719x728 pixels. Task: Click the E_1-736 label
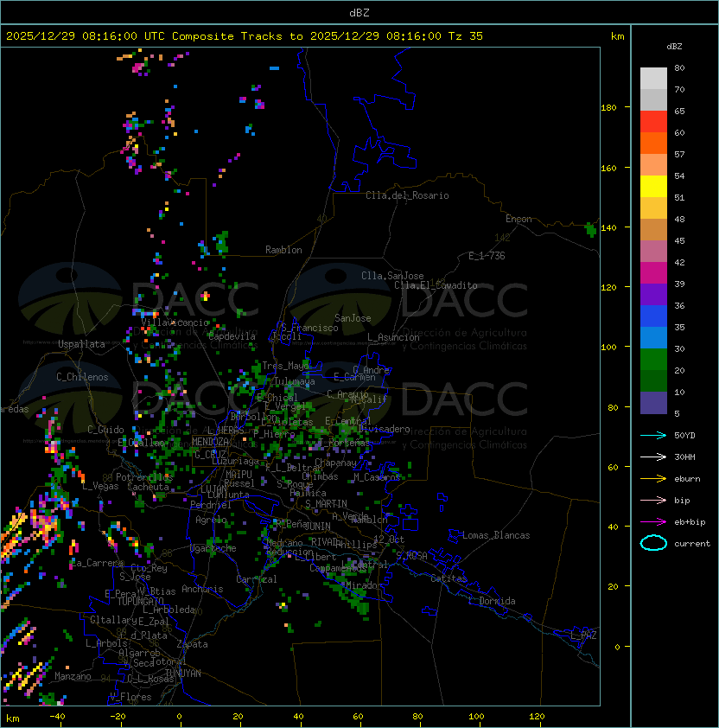point(487,256)
